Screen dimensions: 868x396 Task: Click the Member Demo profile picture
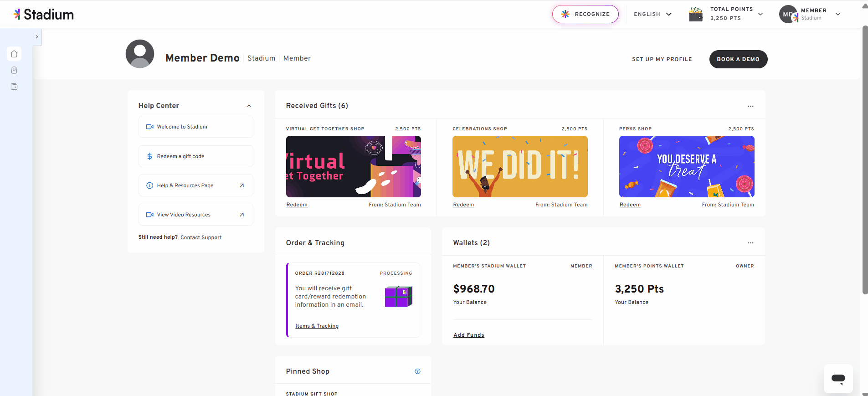[x=140, y=54]
